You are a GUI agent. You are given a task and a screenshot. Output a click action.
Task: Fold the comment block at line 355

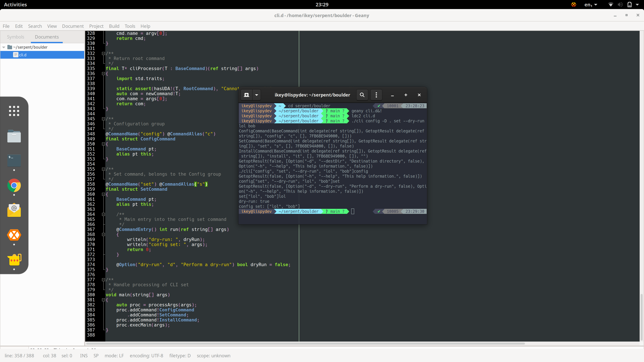[103, 169]
